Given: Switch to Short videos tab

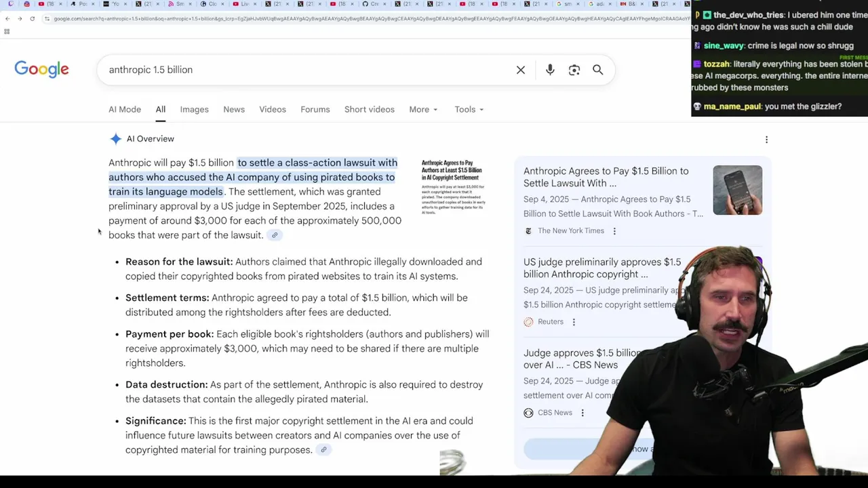Looking at the screenshot, I should tap(369, 109).
